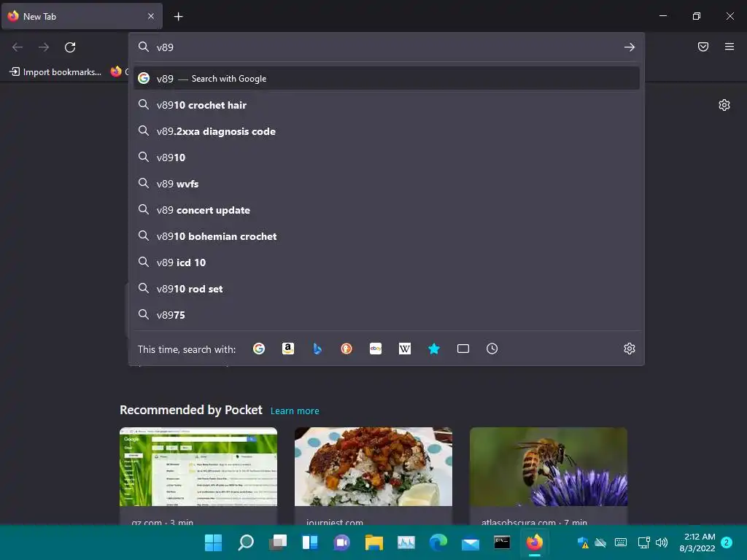Search history using the clock icon
747x560 pixels.
point(492,349)
